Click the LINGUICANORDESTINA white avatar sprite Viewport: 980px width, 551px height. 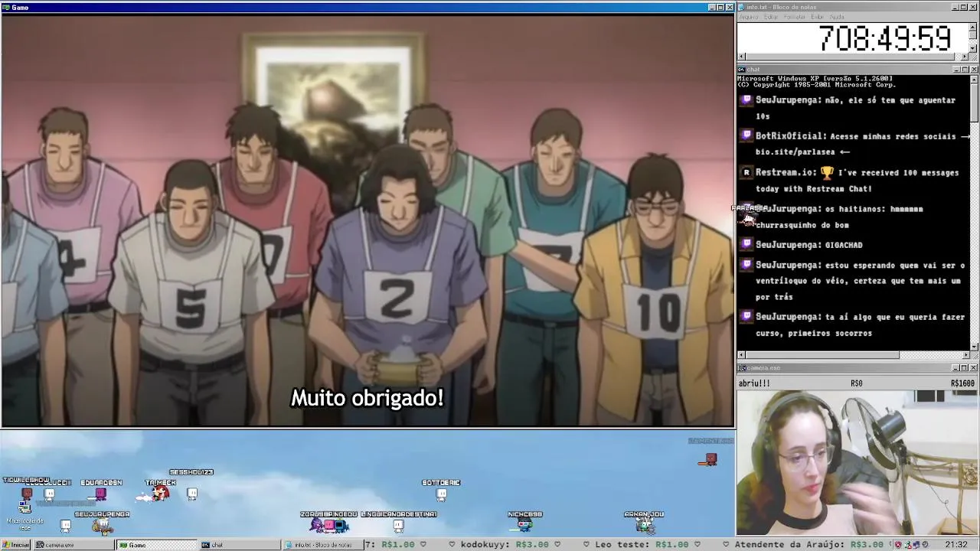pos(398,525)
